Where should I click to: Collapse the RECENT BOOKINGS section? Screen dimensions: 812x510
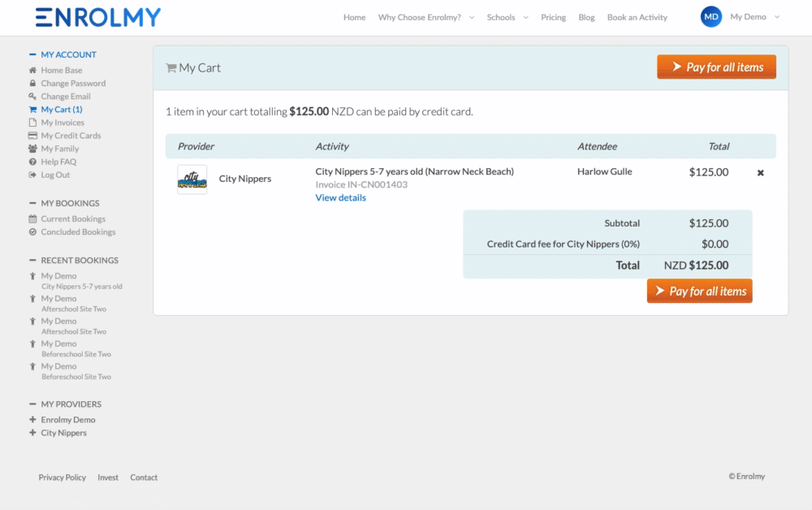tap(32, 260)
